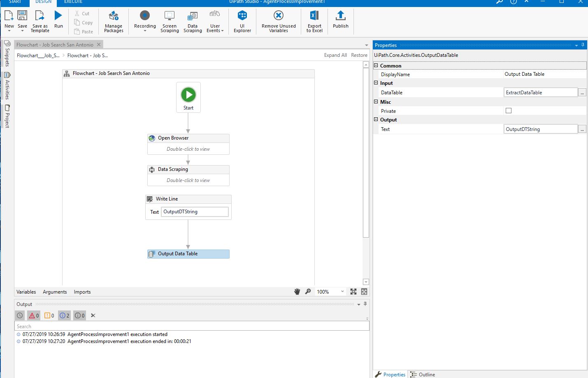This screenshot has width=588, height=378.
Task: Open the Manage Packages window
Action: (x=114, y=21)
